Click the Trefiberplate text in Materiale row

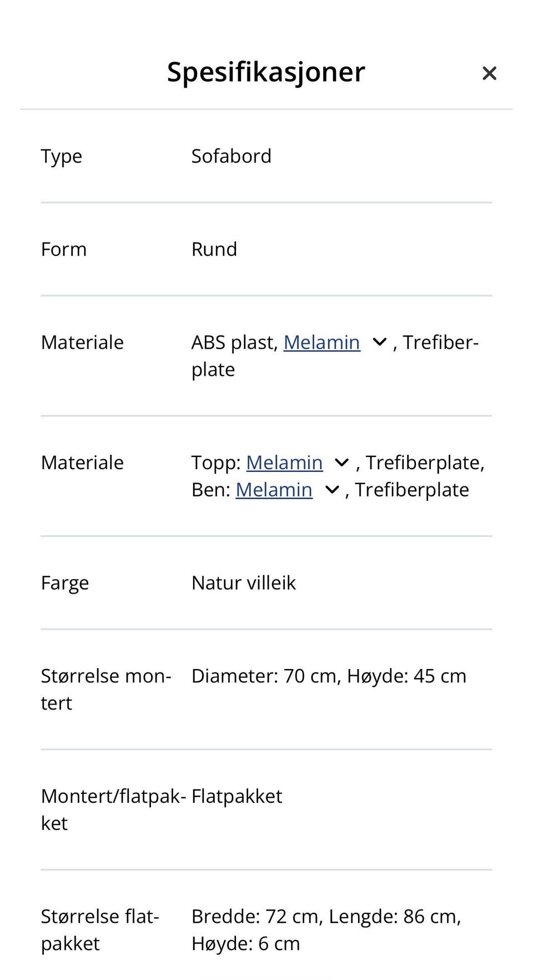coord(440,342)
